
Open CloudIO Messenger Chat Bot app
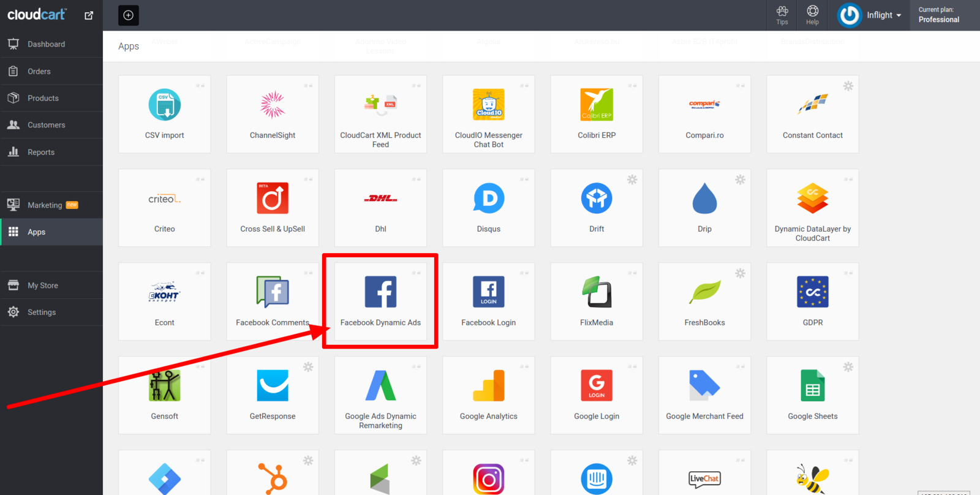pyautogui.click(x=489, y=114)
